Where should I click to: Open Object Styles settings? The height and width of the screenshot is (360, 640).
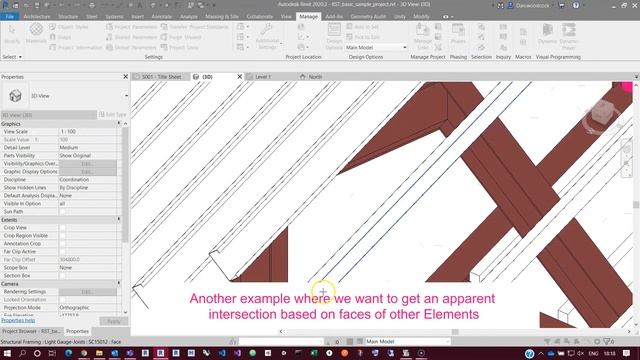tap(69, 27)
